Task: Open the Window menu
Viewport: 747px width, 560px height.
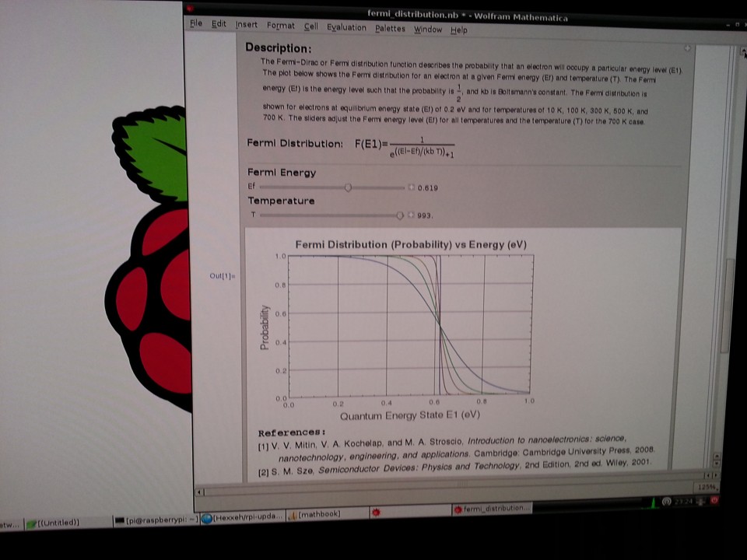Action: point(428,30)
